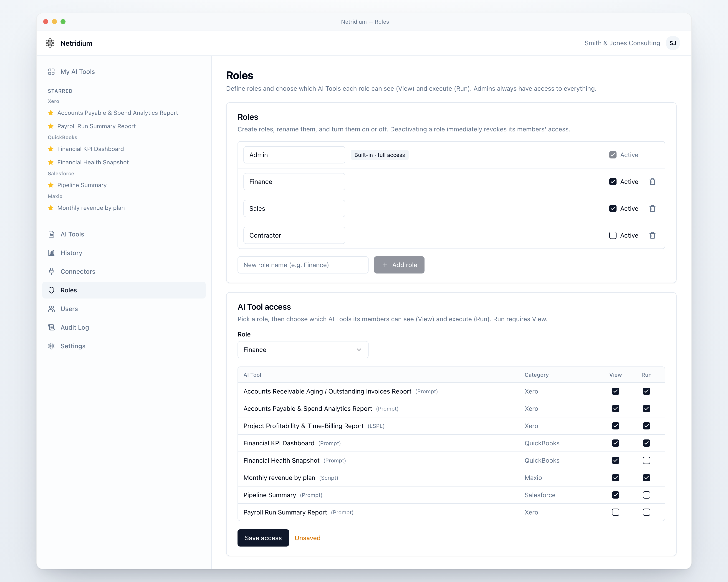Click Accounts Receivable Aging / Outstanding Invoices Report row name
This screenshot has width=728, height=582.
point(327,391)
